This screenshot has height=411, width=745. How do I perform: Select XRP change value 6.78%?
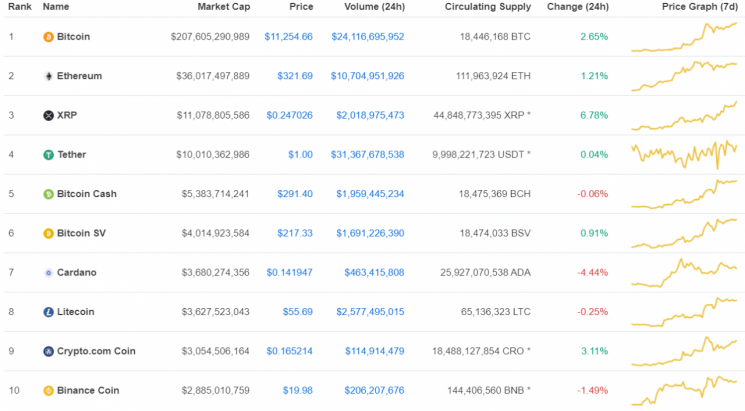[x=594, y=115]
